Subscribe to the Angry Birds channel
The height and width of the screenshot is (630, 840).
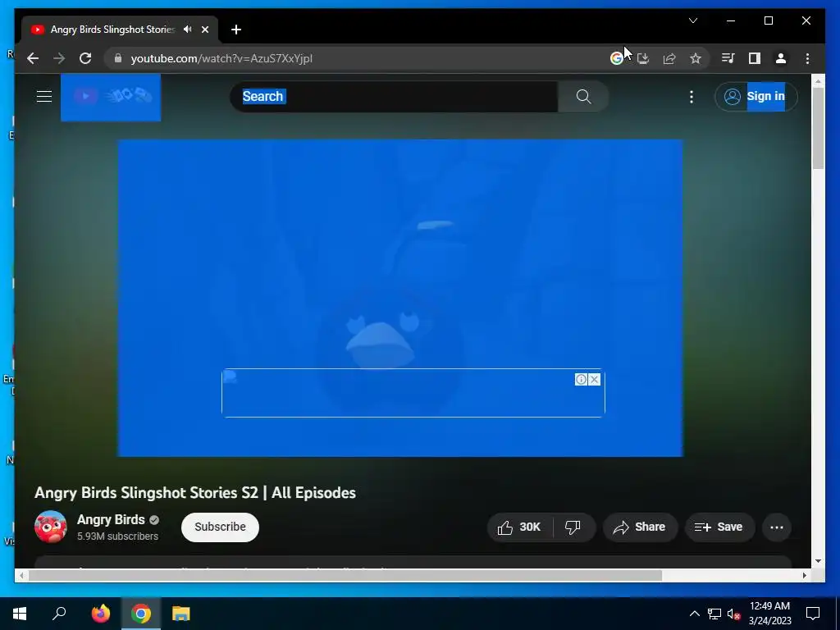(220, 527)
